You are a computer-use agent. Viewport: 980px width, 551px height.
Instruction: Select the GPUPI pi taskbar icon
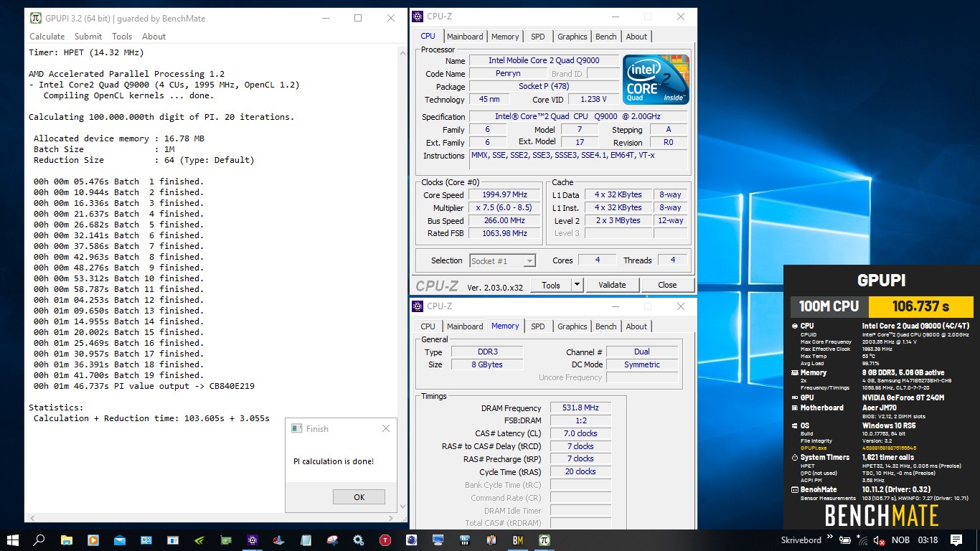pyautogui.click(x=545, y=540)
